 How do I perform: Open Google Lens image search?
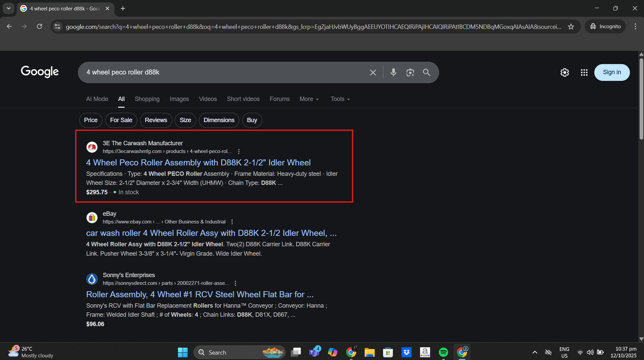click(410, 72)
